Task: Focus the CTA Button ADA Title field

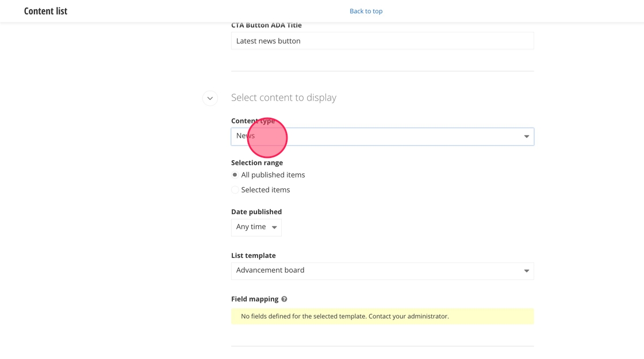Action: pos(382,41)
